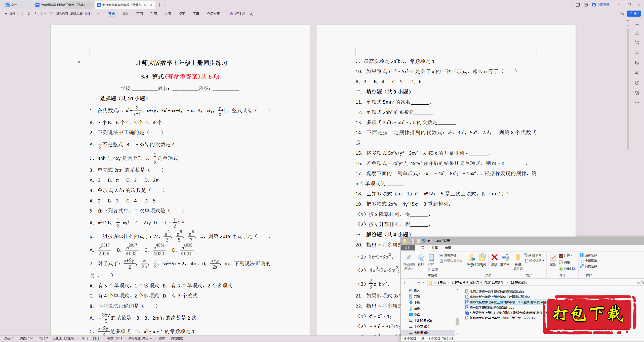Expand the Explorer address bar history dropdown

[638, 283]
